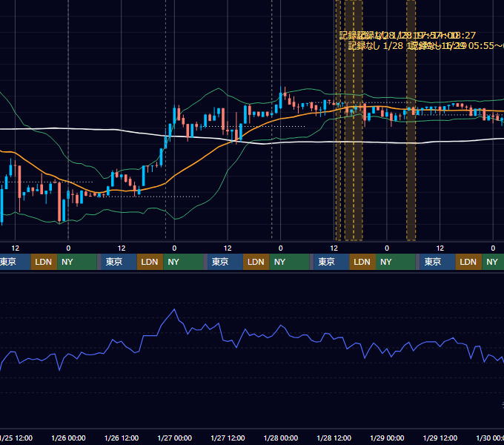Click the 1/28 00:00 time axis label
Image resolution: width=504 pixels, height=445 pixels.
click(281, 438)
